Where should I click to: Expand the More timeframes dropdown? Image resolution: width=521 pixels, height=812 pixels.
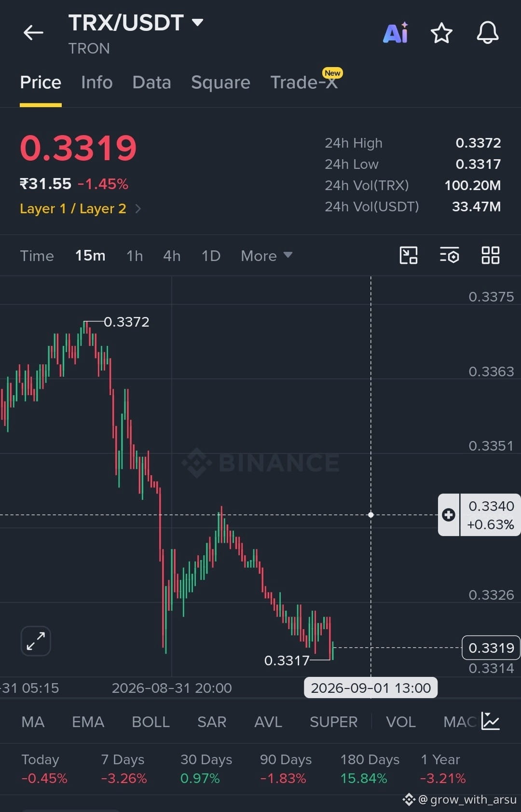pos(267,256)
